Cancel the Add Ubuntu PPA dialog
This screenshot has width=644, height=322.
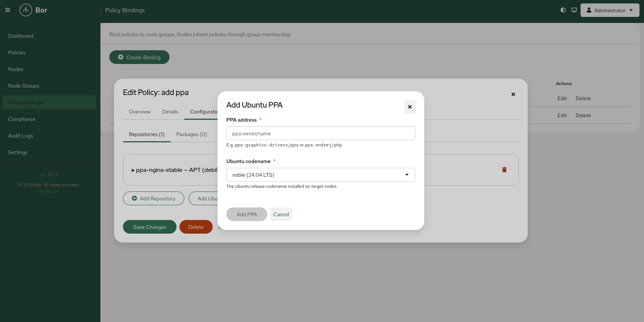tap(281, 214)
